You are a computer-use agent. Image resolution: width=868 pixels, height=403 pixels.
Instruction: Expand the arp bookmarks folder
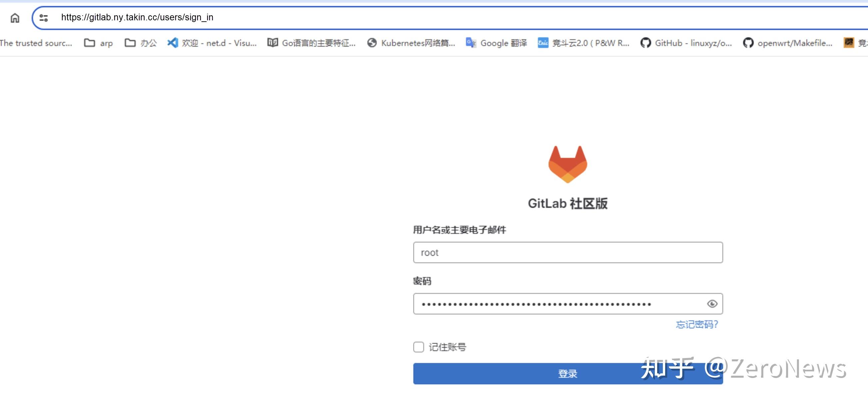coord(98,43)
